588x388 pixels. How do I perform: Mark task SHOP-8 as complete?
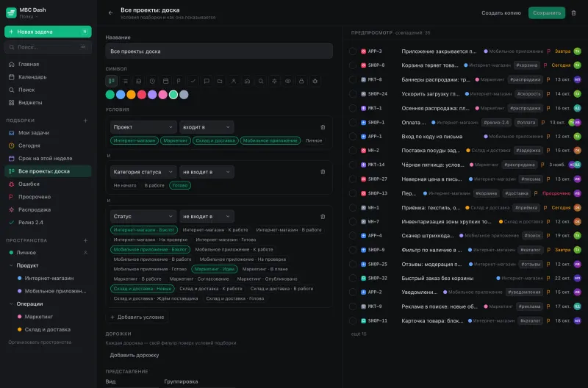pos(353,65)
